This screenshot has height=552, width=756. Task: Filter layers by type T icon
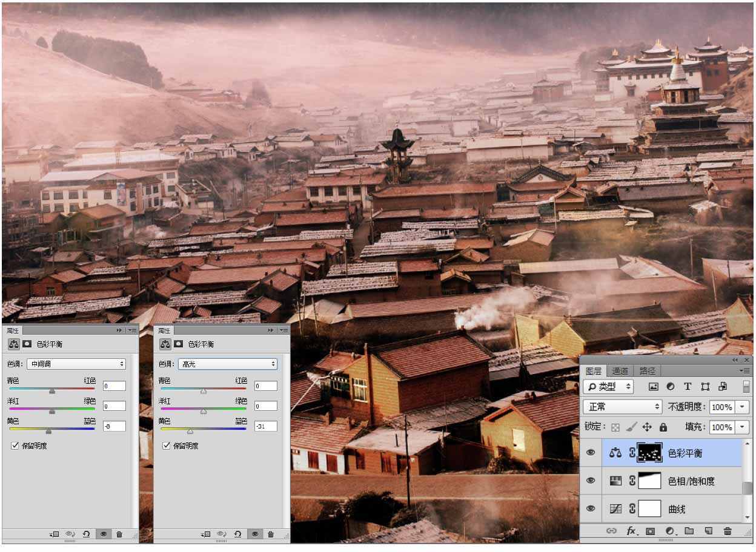click(x=688, y=386)
